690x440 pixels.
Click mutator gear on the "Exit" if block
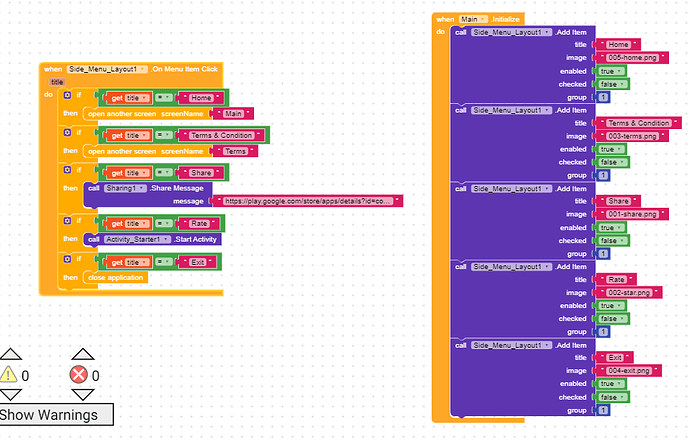tap(67, 260)
